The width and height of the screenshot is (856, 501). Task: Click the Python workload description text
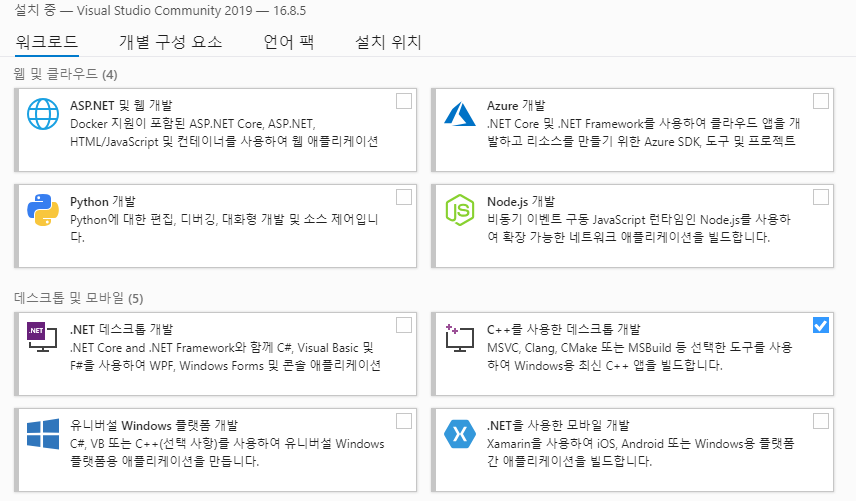click(224, 228)
